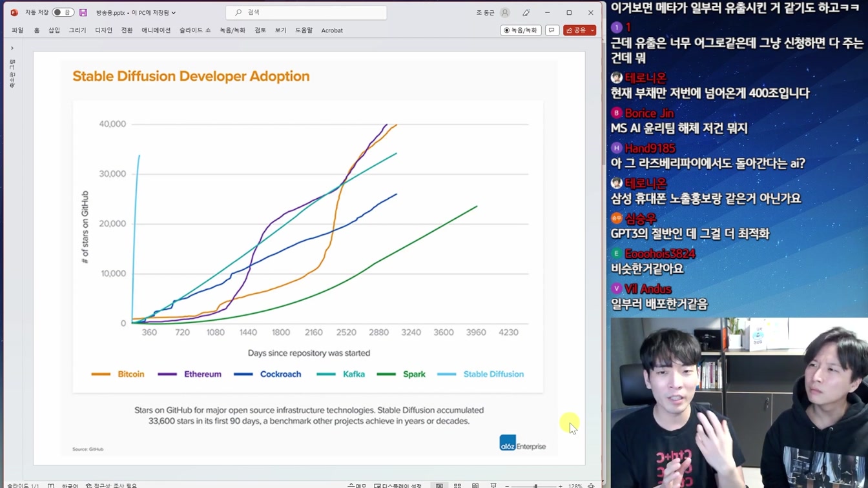Switch to the 보기 ribbon tab

[x=280, y=30]
